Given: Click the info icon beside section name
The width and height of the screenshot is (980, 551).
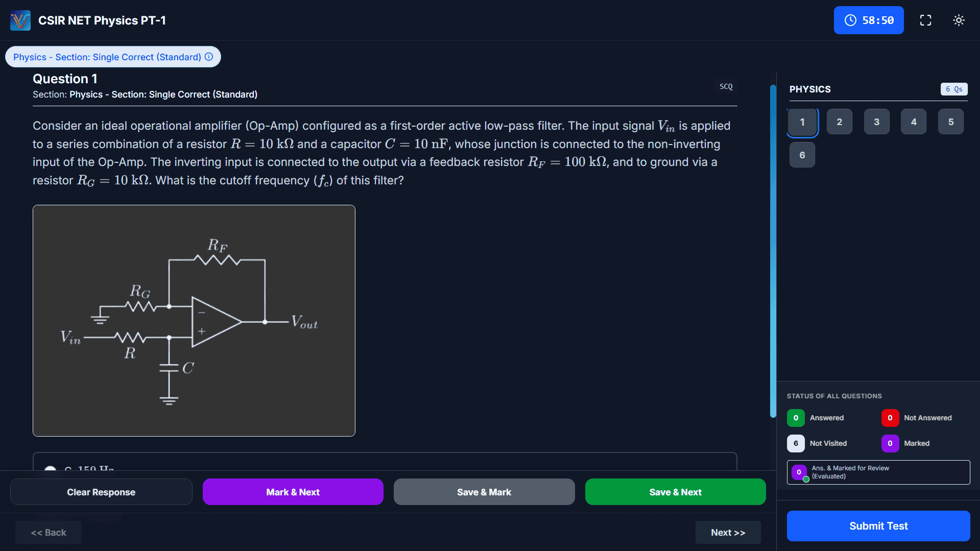Looking at the screenshot, I should coord(209,57).
